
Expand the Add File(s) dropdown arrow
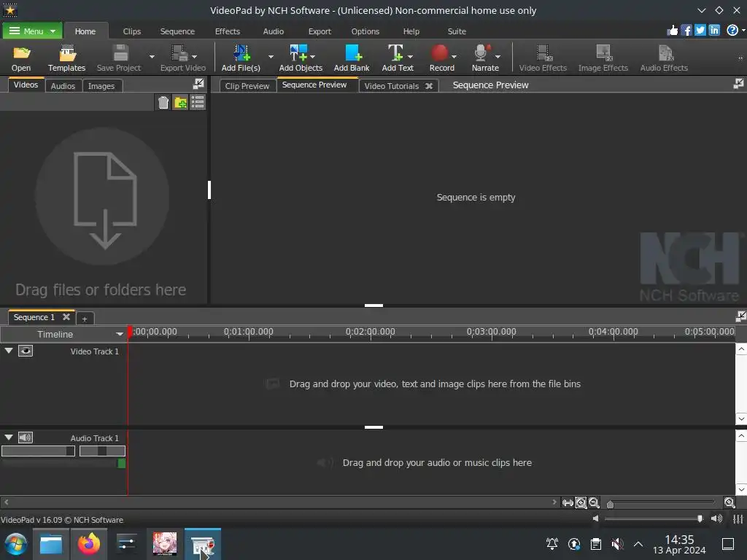[x=271, y=57]
